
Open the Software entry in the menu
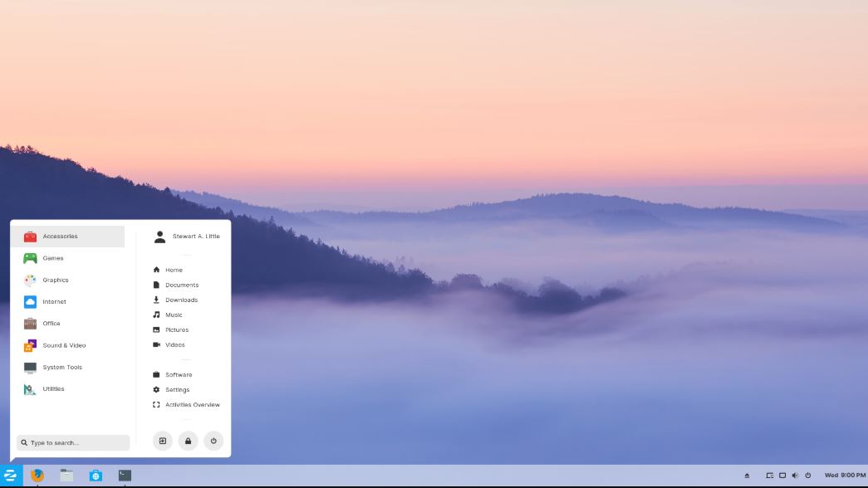177,374
